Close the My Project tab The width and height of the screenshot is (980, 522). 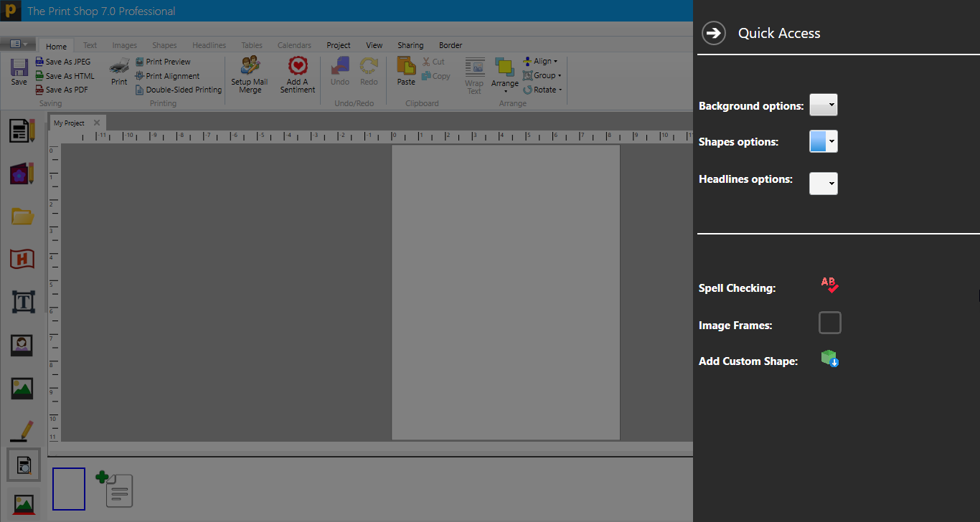[x=97, y=123]
